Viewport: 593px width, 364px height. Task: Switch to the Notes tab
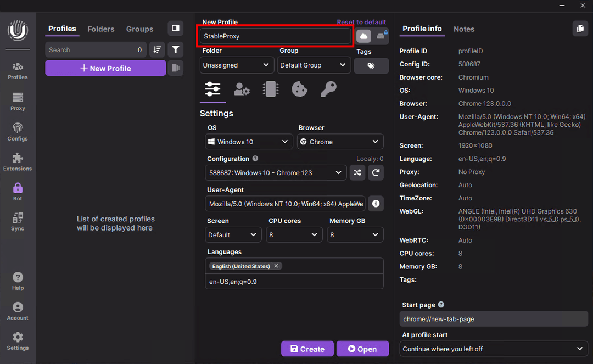click(464, 29)
